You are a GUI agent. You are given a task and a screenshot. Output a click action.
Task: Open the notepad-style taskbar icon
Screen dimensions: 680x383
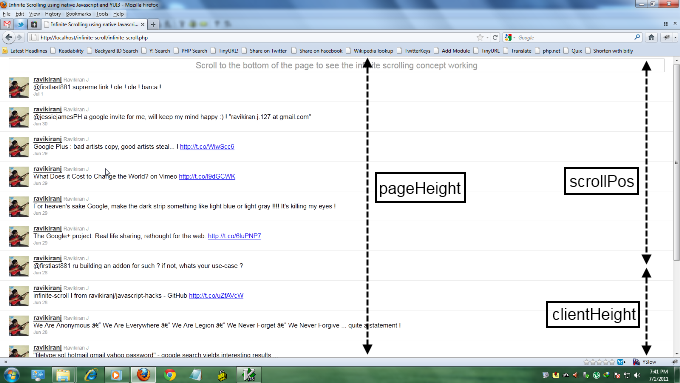coord(196,375)
